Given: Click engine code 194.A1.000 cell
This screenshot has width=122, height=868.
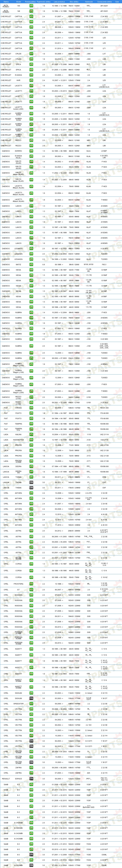Looking at the screenshot, I should (x=104, y=408).
